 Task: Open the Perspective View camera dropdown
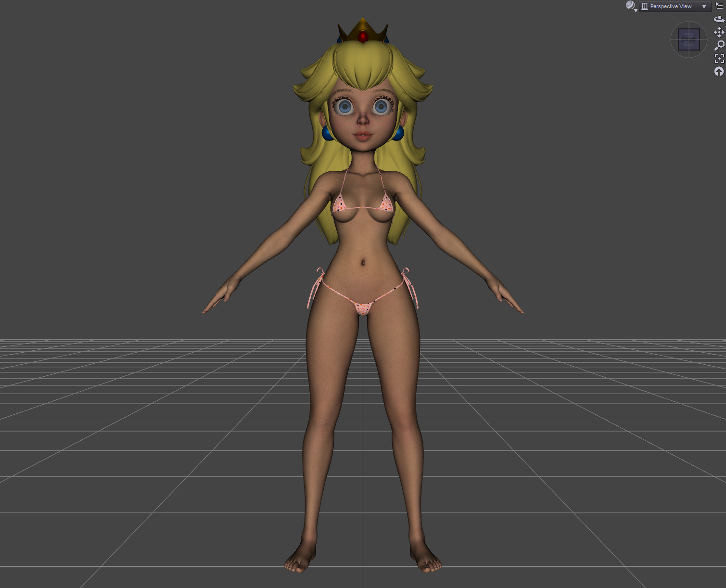(x=675, y=6)
